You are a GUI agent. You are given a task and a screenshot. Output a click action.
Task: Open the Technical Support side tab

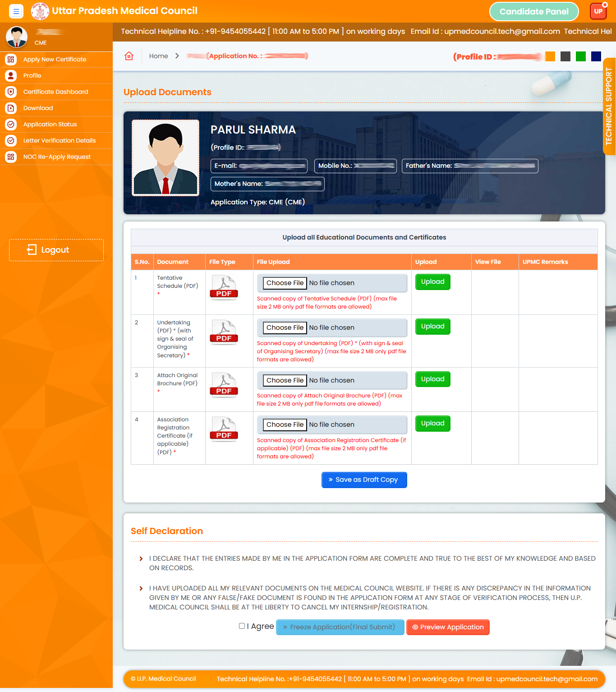click(x=609, y=106)
